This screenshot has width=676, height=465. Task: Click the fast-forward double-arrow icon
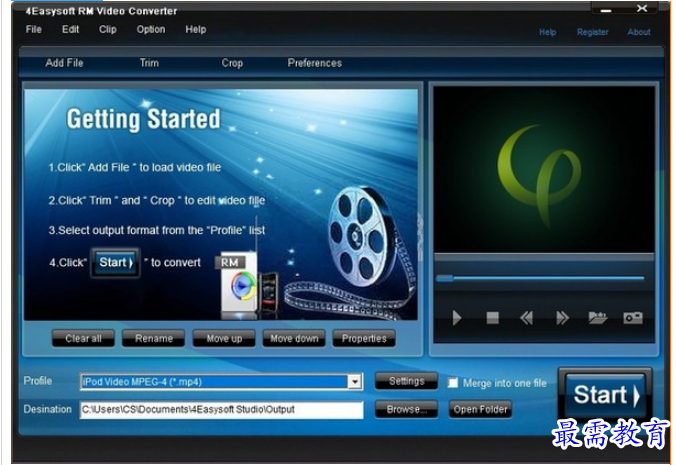(x=562, y=318)
